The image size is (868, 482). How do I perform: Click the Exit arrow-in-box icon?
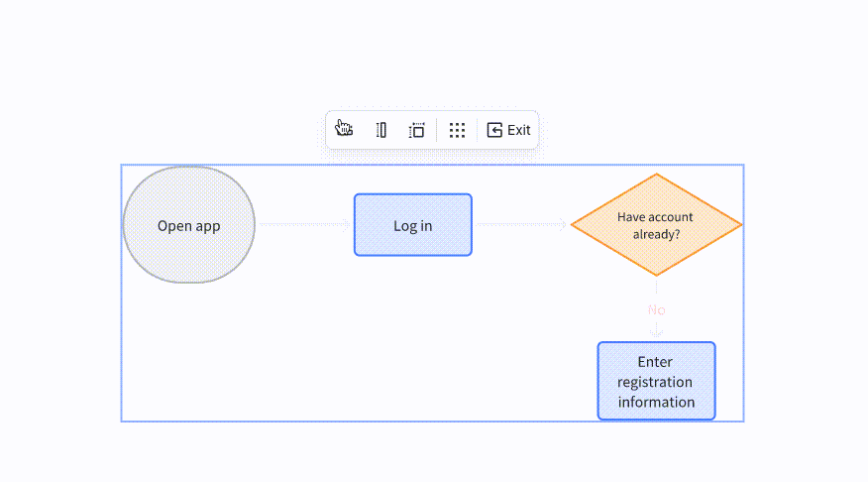click(x=494, y=130)
